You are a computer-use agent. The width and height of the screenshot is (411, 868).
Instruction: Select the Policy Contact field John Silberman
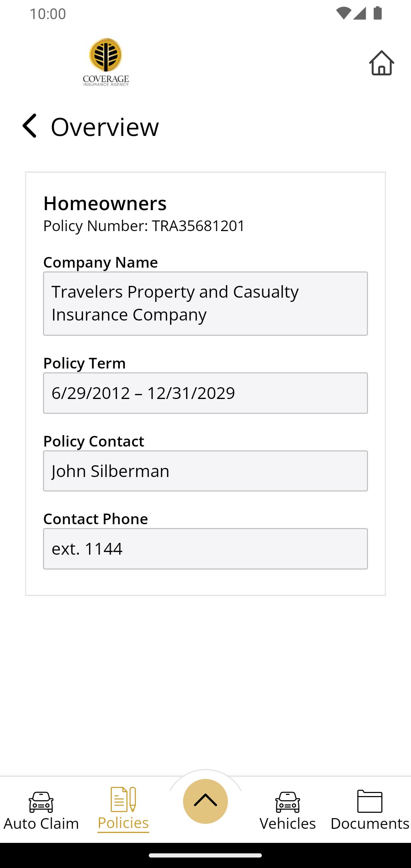(x=205, y=471)
